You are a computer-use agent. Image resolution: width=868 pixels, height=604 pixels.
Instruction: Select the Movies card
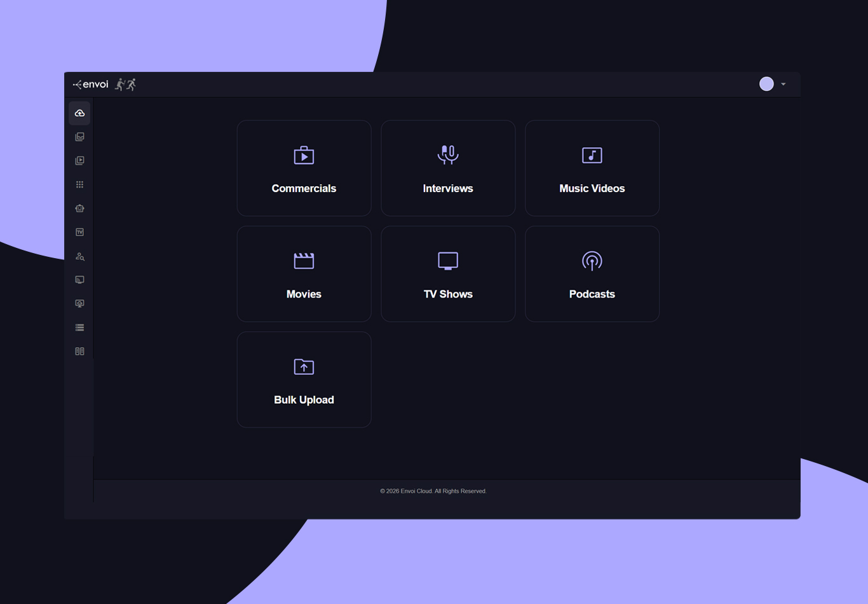[304, 274]
